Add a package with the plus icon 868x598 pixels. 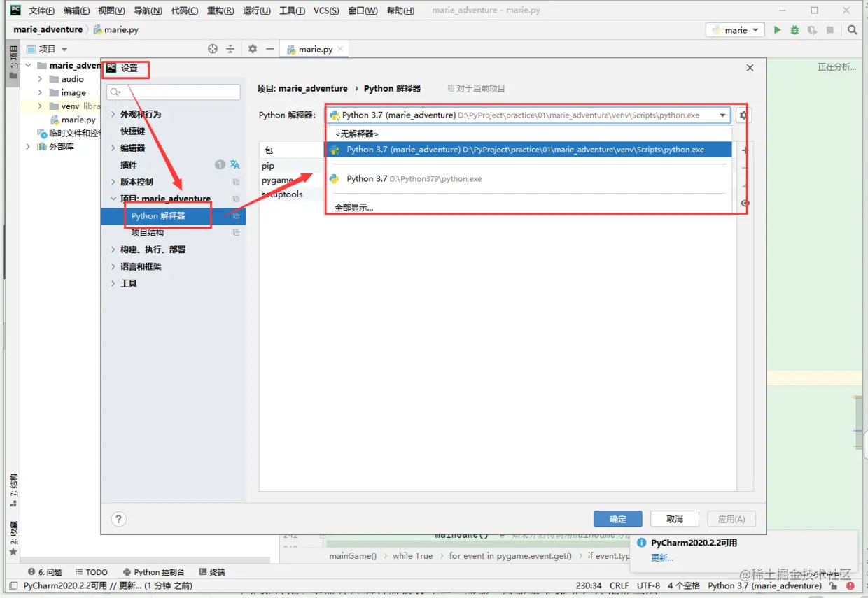745,150
